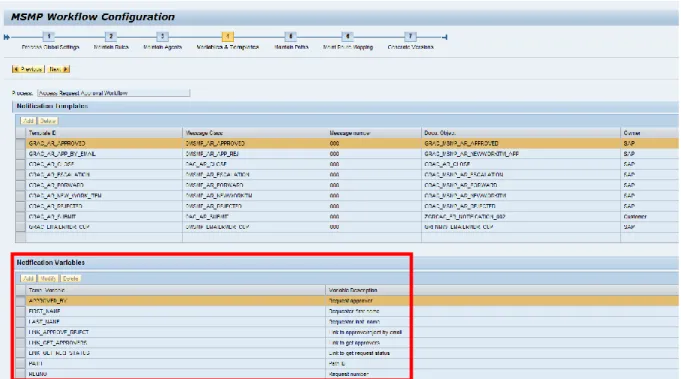Screen dimensions: 681x379
Task: Click description 'Requestor last name'
Action: pos(354,322)
